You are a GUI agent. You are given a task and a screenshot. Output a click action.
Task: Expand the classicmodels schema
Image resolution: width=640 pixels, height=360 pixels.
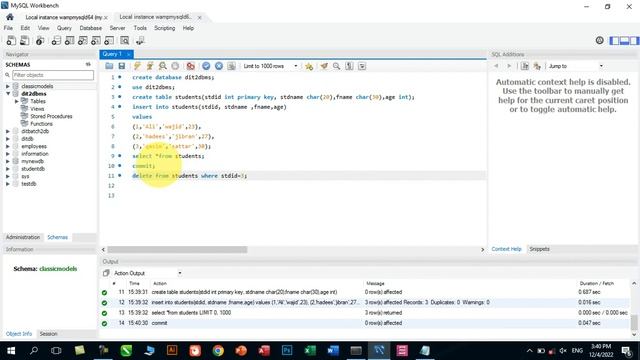pyautogui.click(x=7, y=86)
